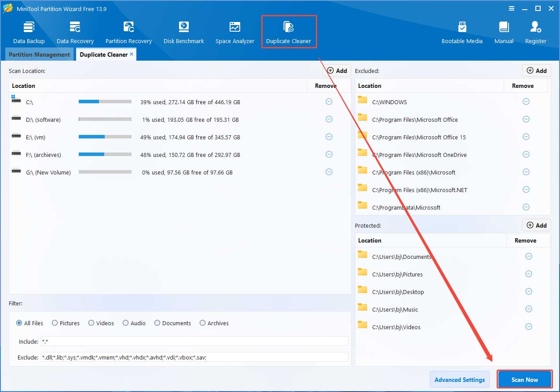Viewport: 560px width, 392px height.
Task: Select the Pictures filter
Action: tap(66, 323)
